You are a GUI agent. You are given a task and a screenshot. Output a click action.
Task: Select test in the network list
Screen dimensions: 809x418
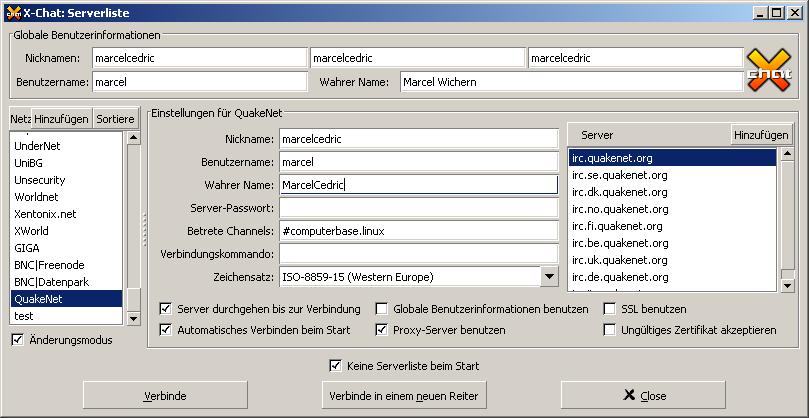[67, 316]
